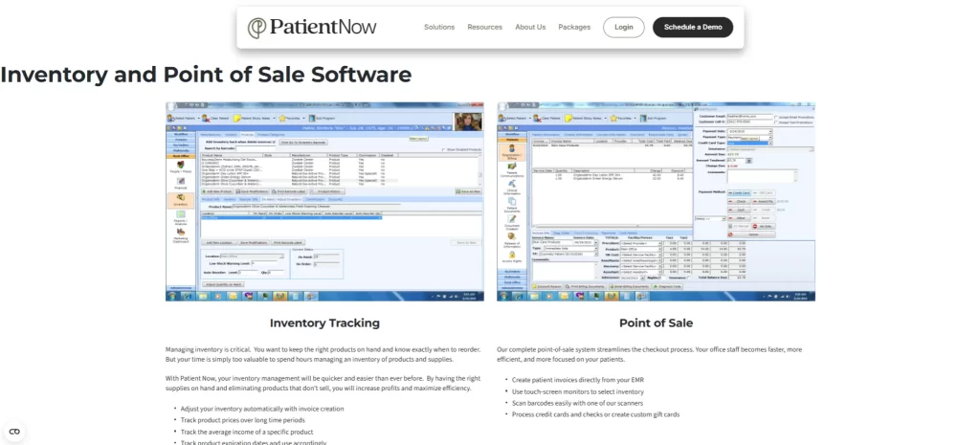Click the PatientNow logo
This screenshot has width=980, height=445.
[311, 28]
